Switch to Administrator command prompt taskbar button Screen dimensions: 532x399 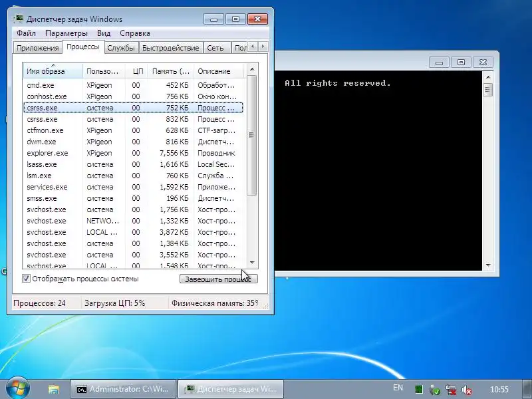(x=122, y=389)
